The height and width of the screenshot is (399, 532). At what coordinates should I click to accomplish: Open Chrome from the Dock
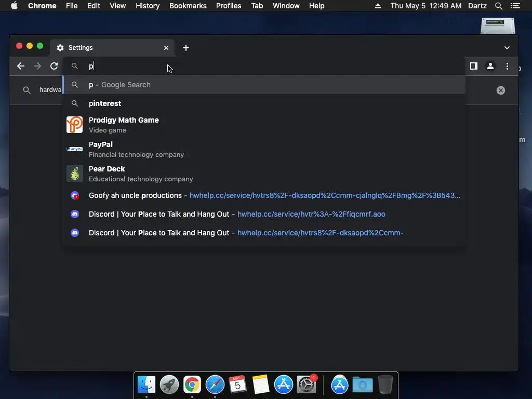192,384
